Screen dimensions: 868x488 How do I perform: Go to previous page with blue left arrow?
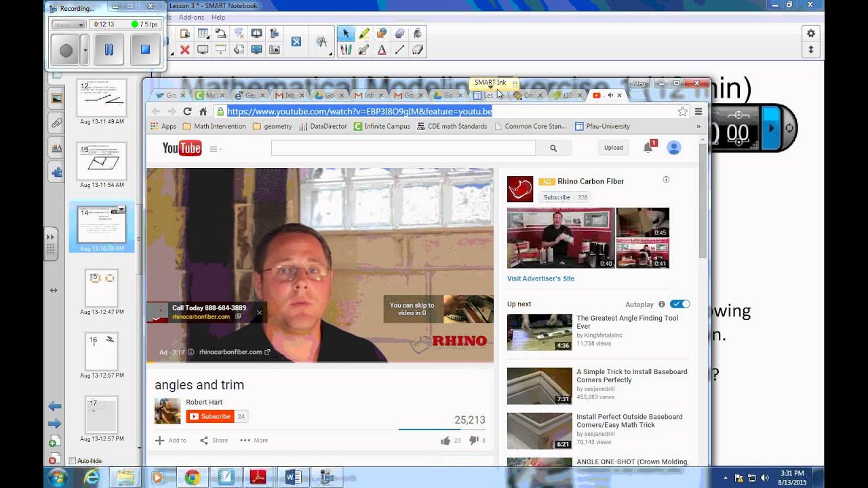click(55, 406)
